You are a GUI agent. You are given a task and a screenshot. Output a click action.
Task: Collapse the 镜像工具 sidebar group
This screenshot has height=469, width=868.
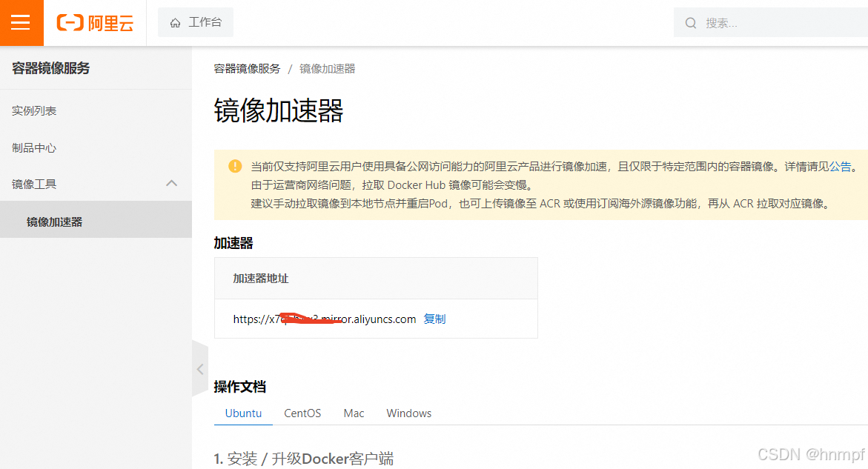[172, 184]
